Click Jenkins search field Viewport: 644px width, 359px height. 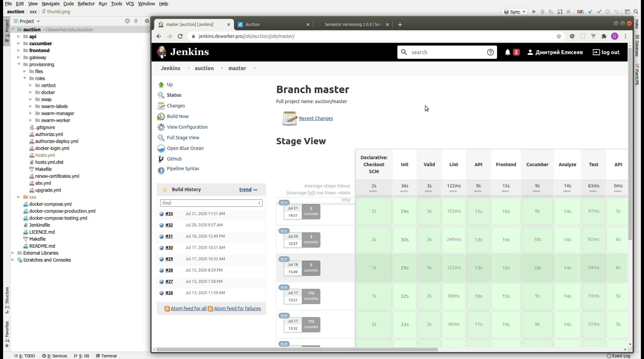(x=447, y=52)
